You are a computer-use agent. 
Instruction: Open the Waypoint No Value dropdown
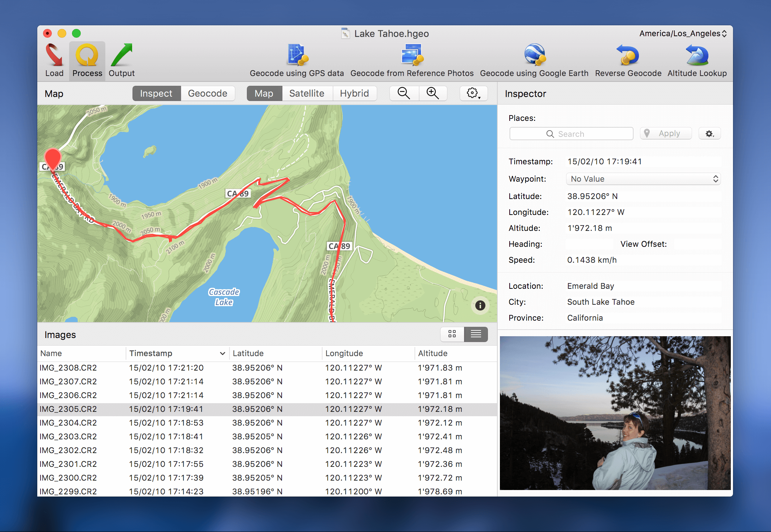(x=643, y=179)
